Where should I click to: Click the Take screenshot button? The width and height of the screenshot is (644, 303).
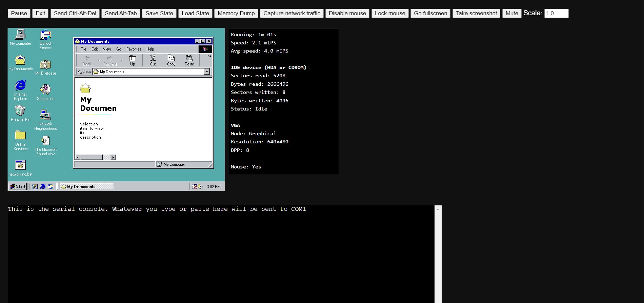(x=476, y=13)
